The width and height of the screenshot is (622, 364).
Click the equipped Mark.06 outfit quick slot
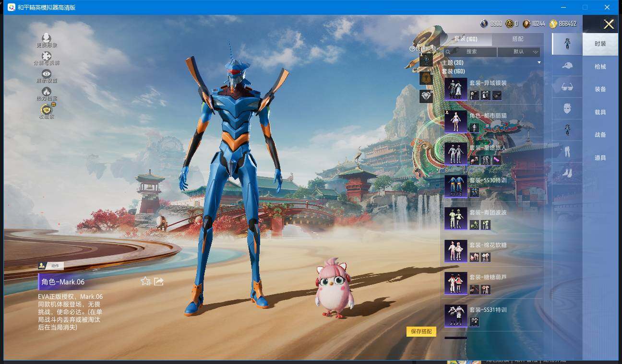[x=426, y=60]
